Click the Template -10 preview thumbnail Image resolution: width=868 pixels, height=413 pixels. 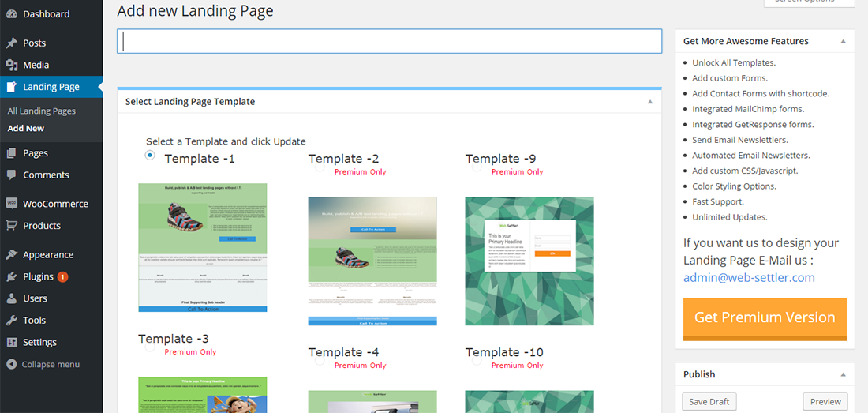point(529,401)
